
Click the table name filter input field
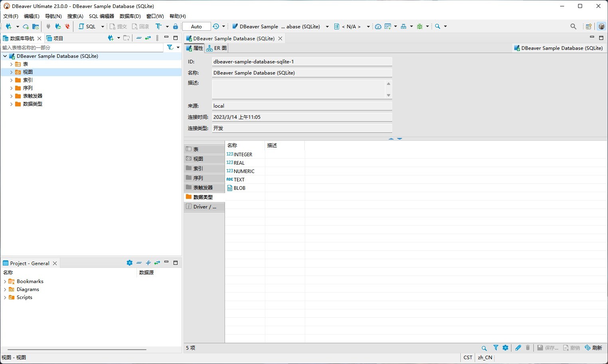point(82,47)
